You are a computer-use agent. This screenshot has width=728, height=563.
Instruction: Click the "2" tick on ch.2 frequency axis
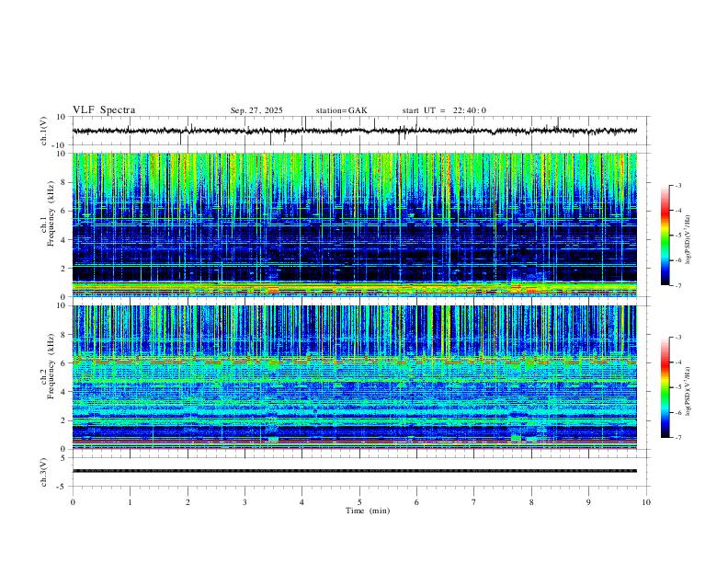pos(63,420)
